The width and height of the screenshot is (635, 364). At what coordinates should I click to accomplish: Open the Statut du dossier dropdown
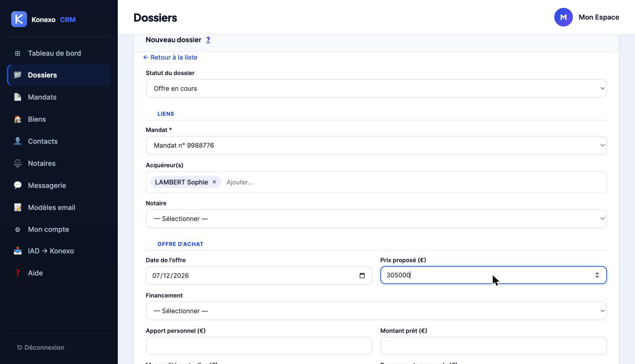[376, 88]
